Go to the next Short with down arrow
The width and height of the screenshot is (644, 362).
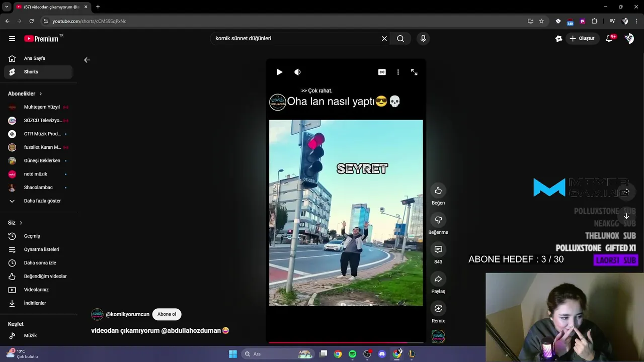pyautogui.click(x=626, y=216)
